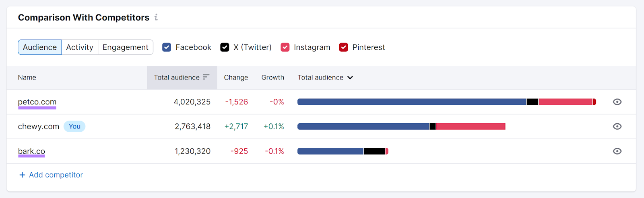Viewport: 644px width, 198px height.
Task: Toggle the Pinterest checkbox
Action: click(x=344, y=47)
